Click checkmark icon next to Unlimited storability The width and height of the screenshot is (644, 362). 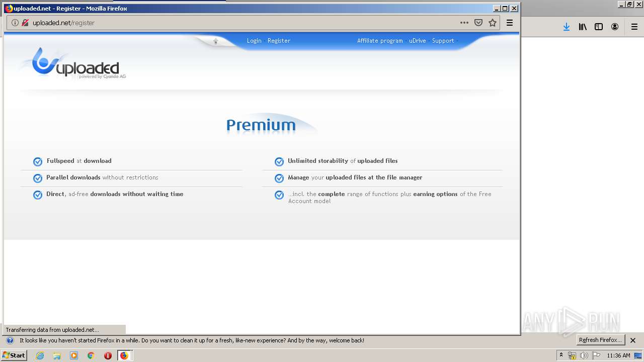(x=279, y=161)
